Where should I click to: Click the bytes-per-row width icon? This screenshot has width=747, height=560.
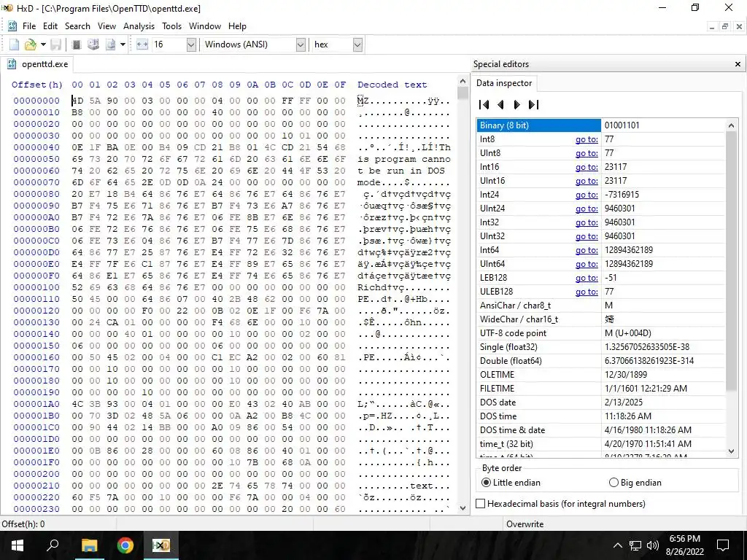142,44
